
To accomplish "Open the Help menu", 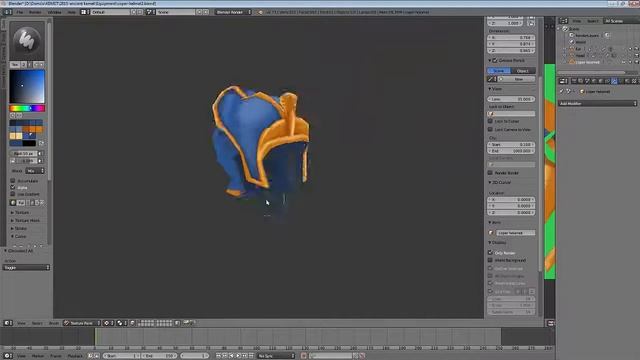I will pyautogui.click(x=71, y=12).
